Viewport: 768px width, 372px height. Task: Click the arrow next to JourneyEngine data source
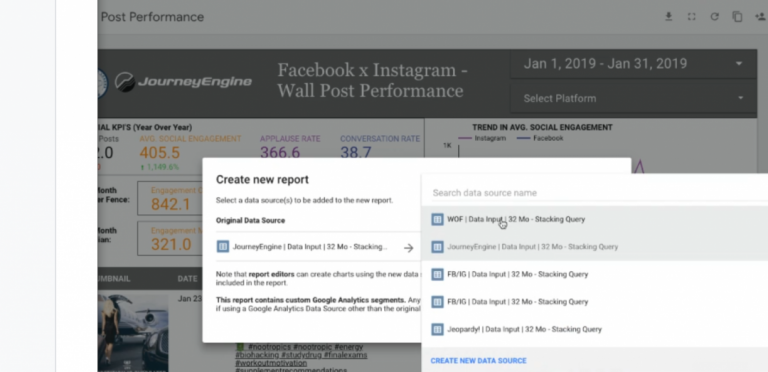tap(408, 248)
